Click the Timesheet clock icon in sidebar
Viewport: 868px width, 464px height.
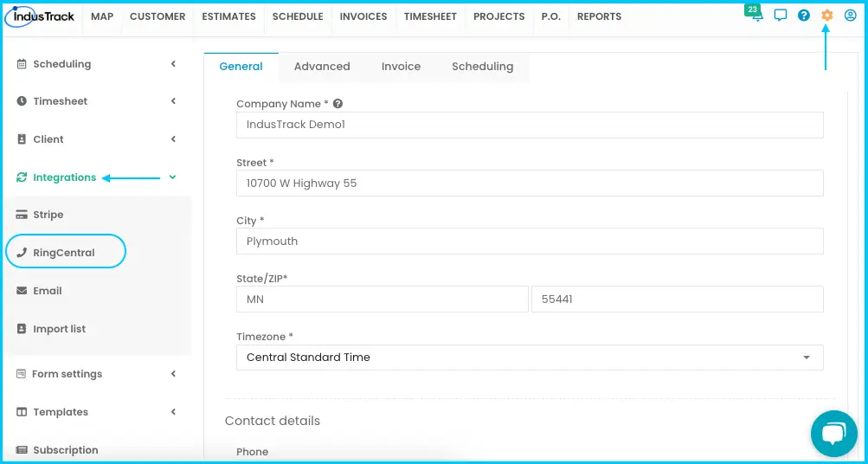22,101
